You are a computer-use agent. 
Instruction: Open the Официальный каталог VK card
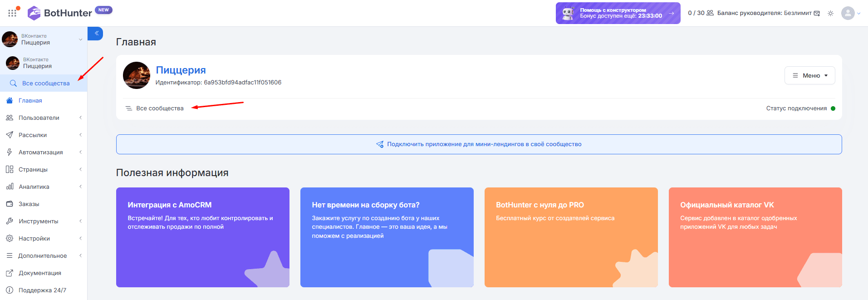755,237
